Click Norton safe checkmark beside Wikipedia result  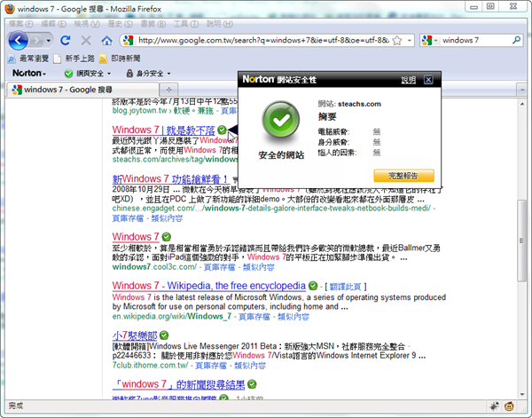point(312,286)
